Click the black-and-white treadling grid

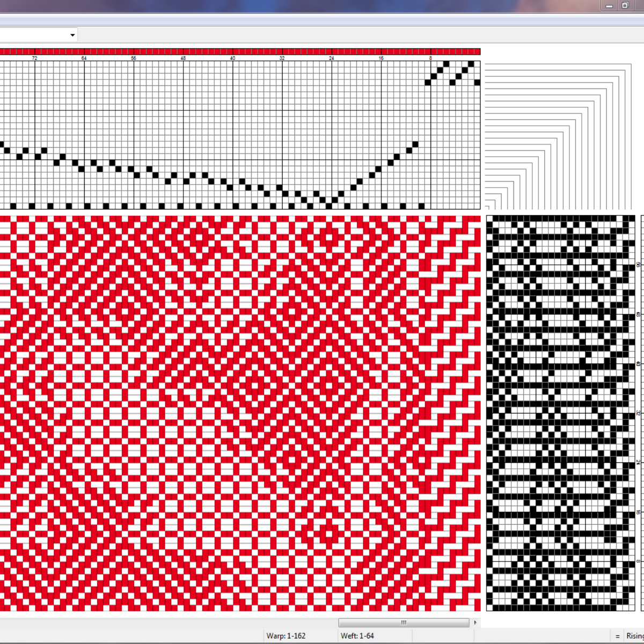pos(561,413)
